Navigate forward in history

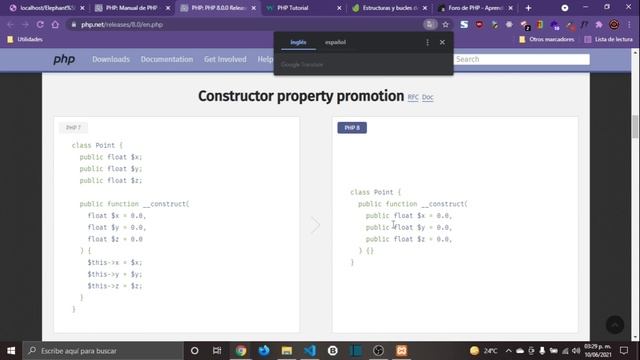tap(25, 24)
